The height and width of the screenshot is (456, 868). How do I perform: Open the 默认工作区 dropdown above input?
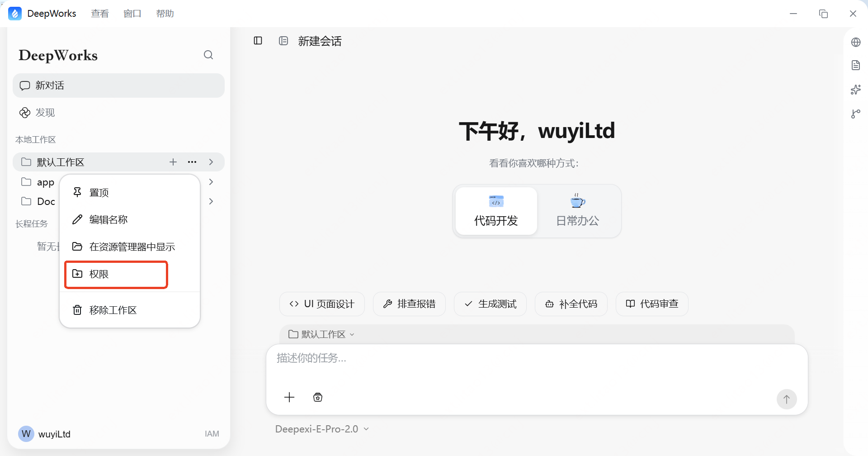(x=321, y=334)
